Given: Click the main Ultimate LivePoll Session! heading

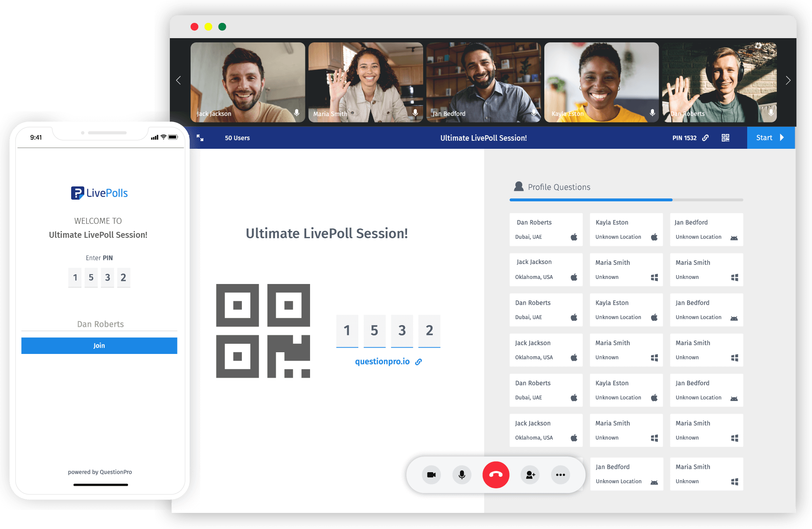Looking at the screenshot, I should [x=327, y=234].
